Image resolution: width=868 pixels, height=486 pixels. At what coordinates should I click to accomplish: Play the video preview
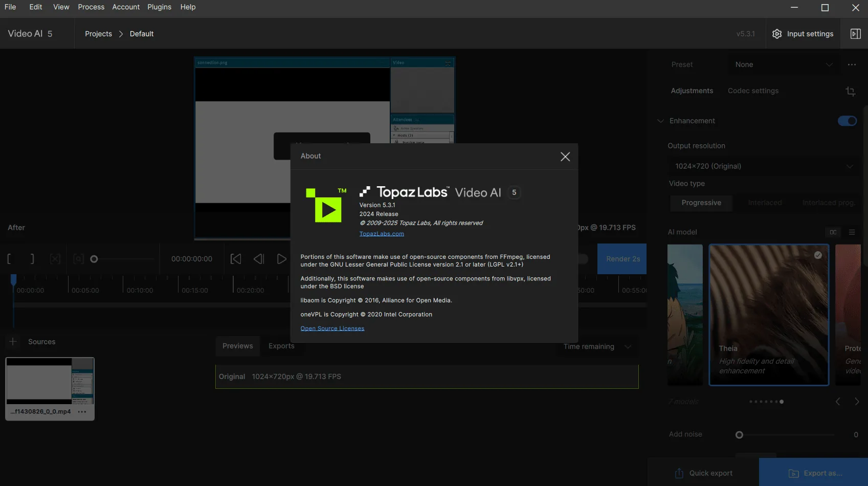coord(281,259)
